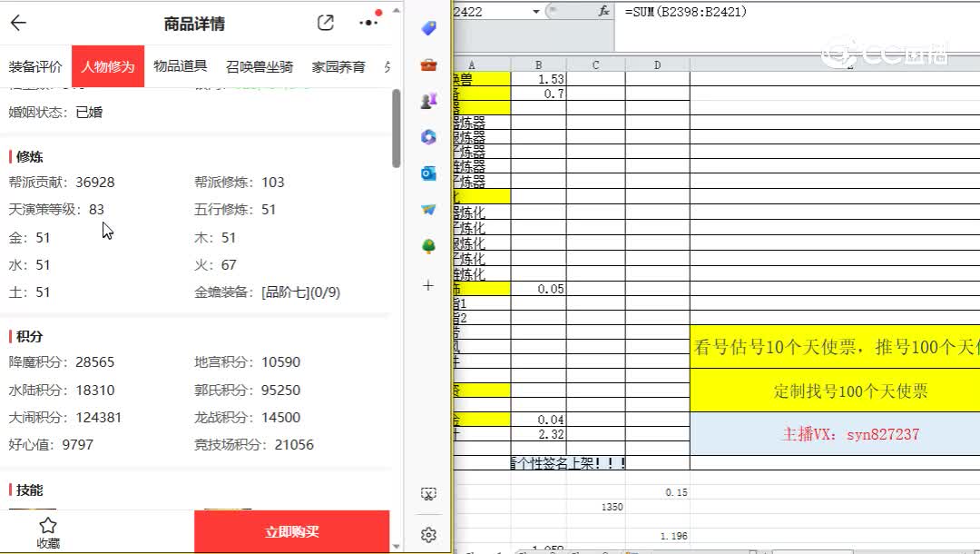
Task: Click the 金蟾装备: [品阶七](0/9) entry
Action: point(267,292)
